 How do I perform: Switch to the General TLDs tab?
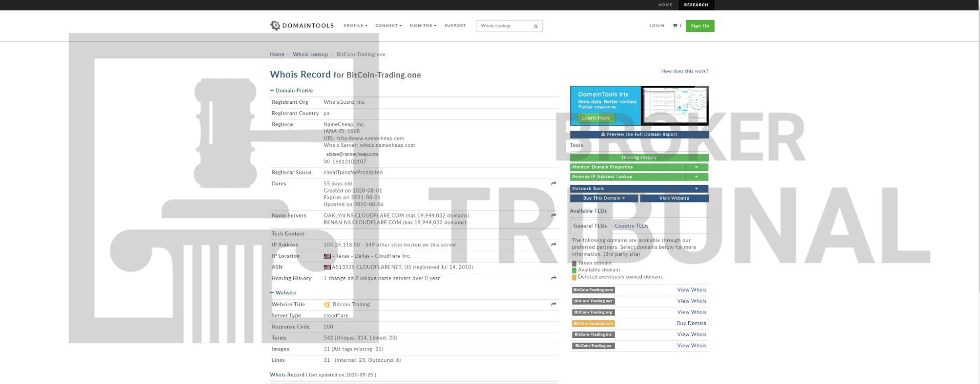(x=590, y=226)
